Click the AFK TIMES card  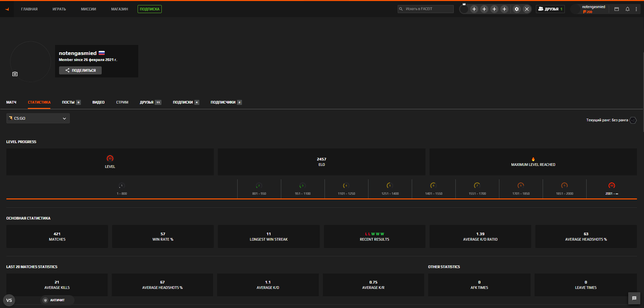[x=479, y=285]
